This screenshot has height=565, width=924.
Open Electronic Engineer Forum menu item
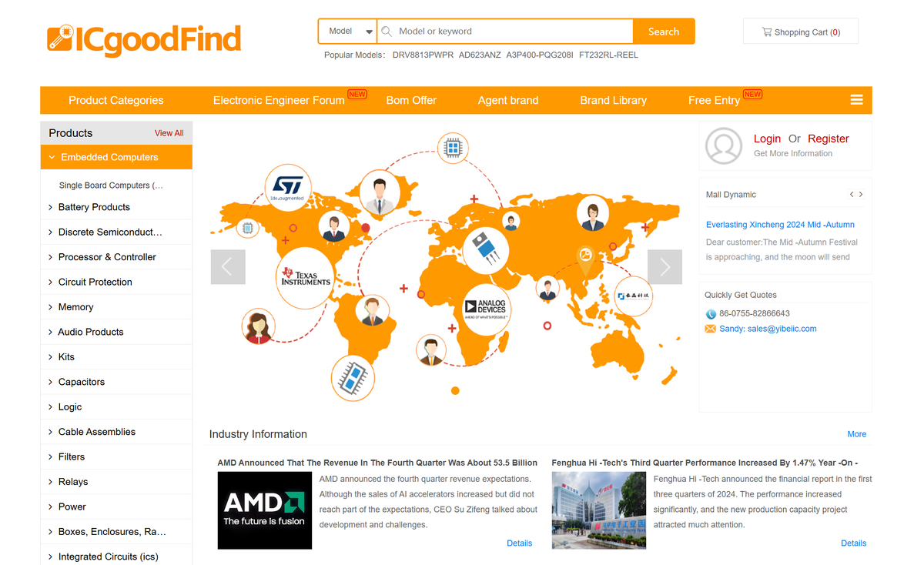click(x=279, y=100)
